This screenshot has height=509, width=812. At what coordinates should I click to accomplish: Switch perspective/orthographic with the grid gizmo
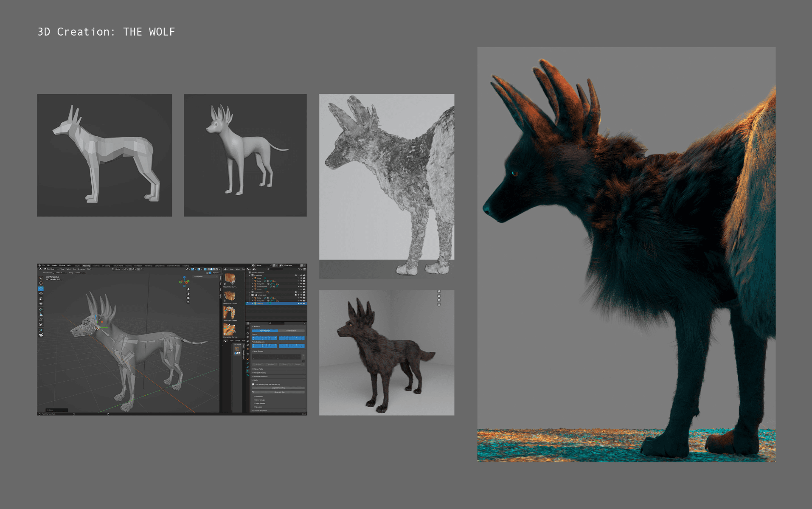(188, 302)
